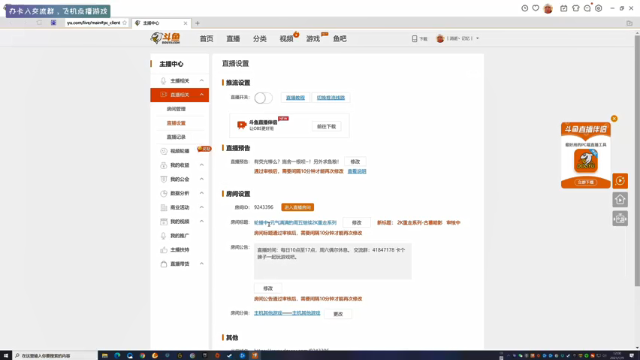The image size is (640, 360).
Task: Click the download button in the companion card
Action: pos(326,127)
